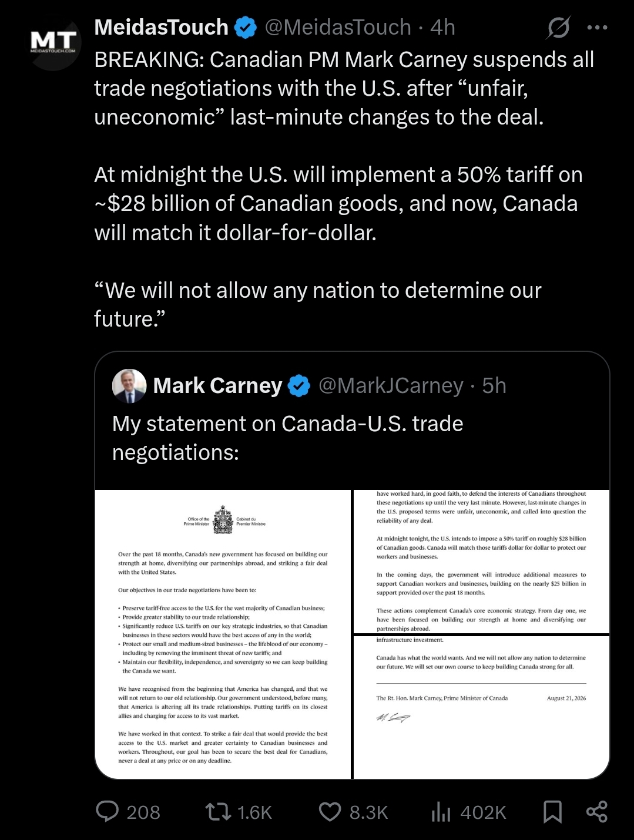The height and width of the screenshot is (840, 634).
Task: Open the @MarkJCarney handle link
Action: [x=391, y=386]
